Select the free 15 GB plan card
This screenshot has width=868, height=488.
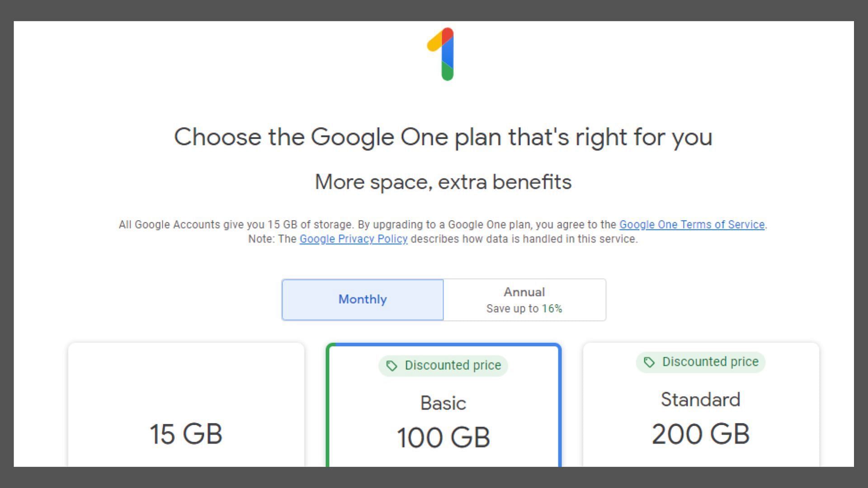186,405
